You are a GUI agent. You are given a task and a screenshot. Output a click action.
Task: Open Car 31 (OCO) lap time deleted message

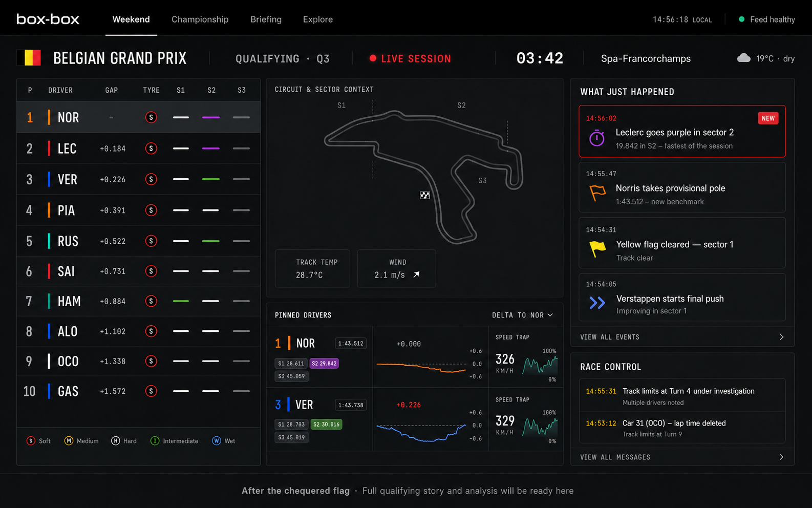point(682,428)
